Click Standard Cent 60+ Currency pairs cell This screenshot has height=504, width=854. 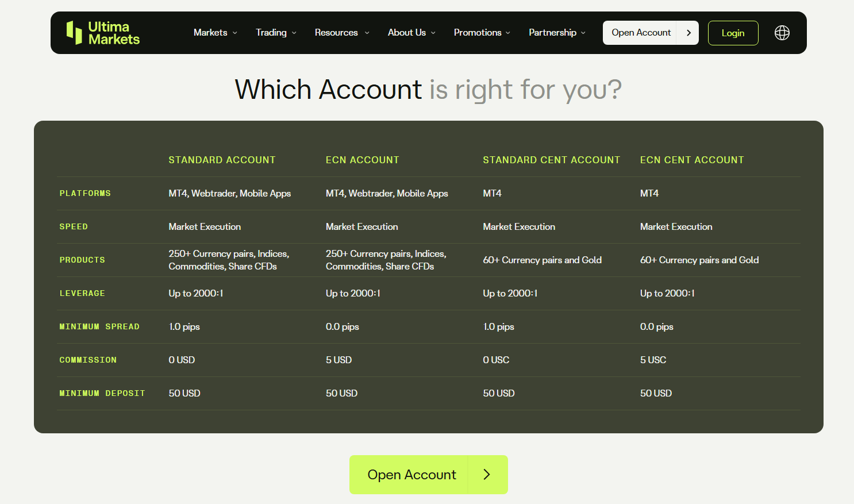pyautogui.click(x=543, y=260)
